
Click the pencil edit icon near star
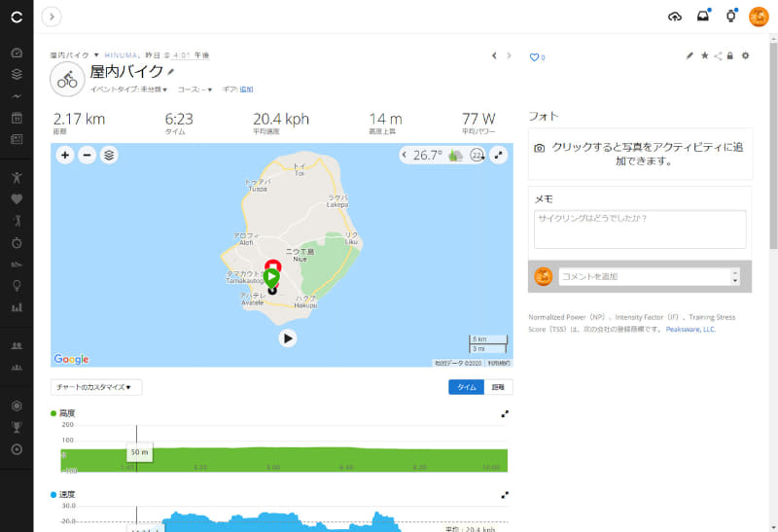coord(690,55)
